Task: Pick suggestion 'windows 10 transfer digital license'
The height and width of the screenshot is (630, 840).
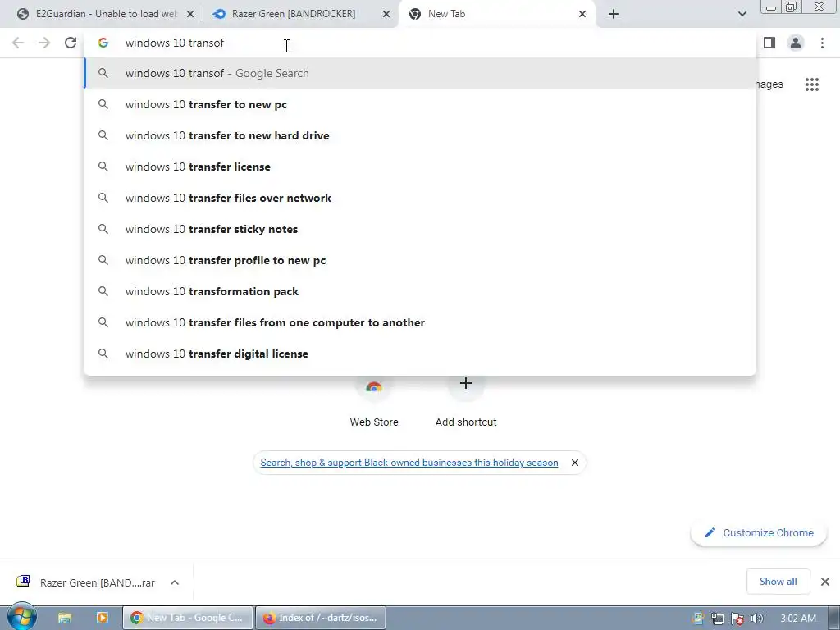Action: 420,354
